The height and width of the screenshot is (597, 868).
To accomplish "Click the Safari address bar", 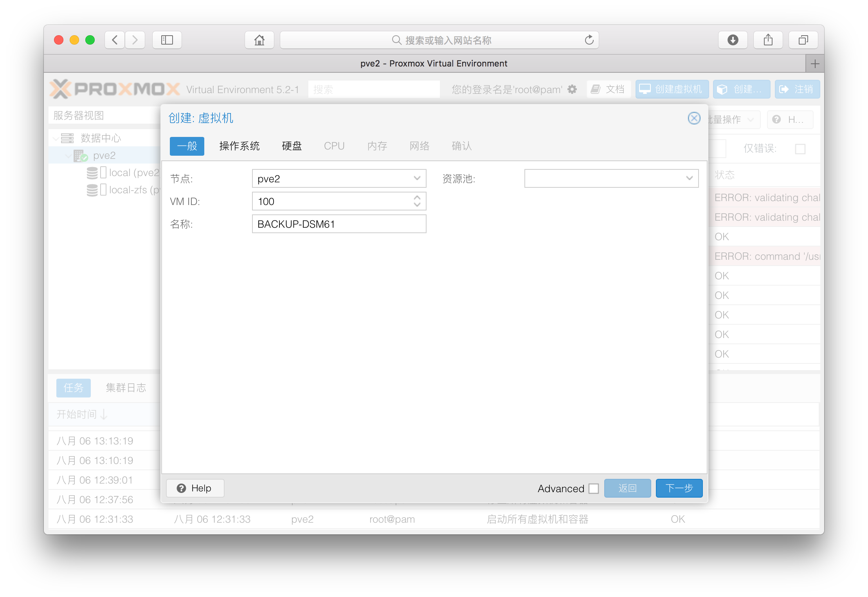I will click(x=439, y=40).
